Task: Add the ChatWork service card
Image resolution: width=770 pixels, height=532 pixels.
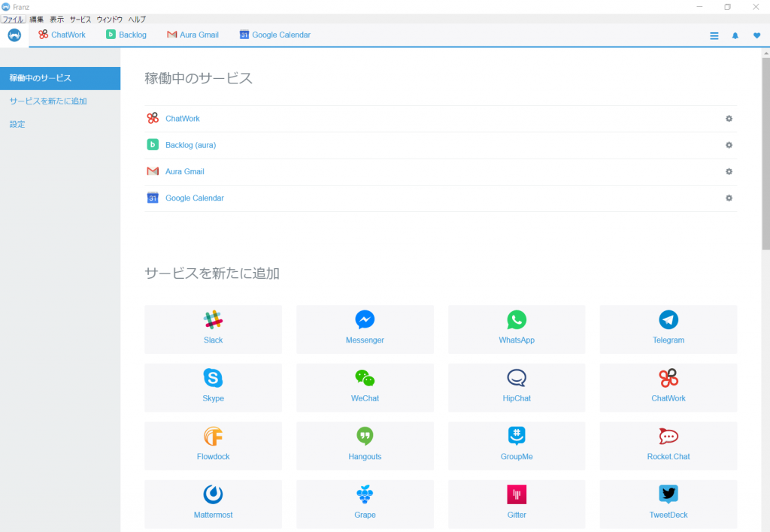Action: click(x=668, y=388)
